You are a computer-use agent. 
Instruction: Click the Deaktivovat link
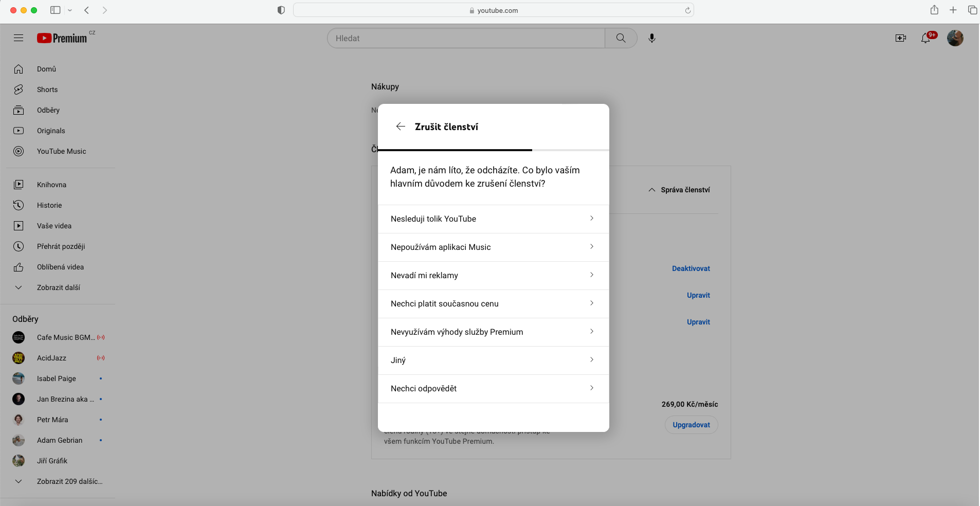point(691,268)
